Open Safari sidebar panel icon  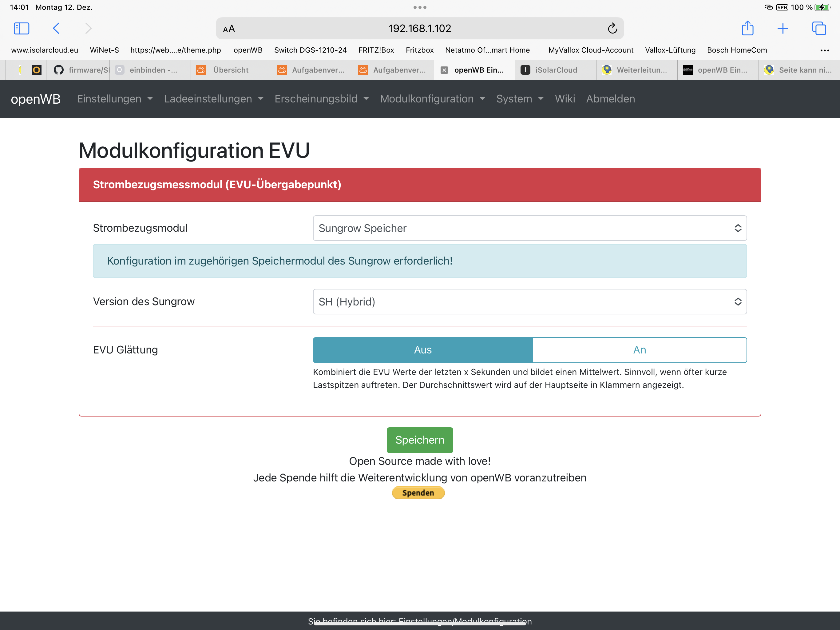click(21, 29)
